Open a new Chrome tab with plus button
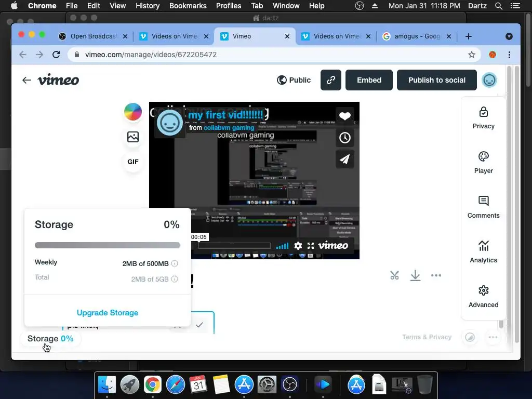Image resolution: width=532 pixels, height=399 pixels. (469, 36)
